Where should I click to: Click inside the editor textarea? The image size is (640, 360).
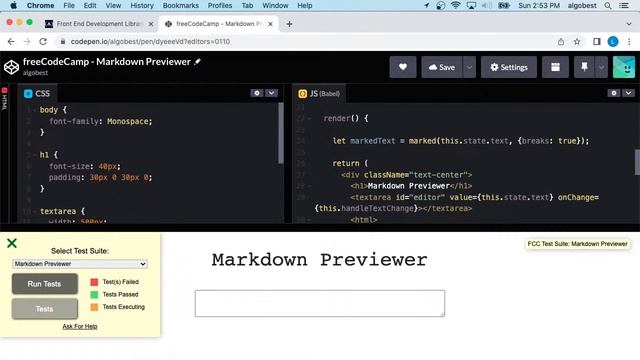320,303
